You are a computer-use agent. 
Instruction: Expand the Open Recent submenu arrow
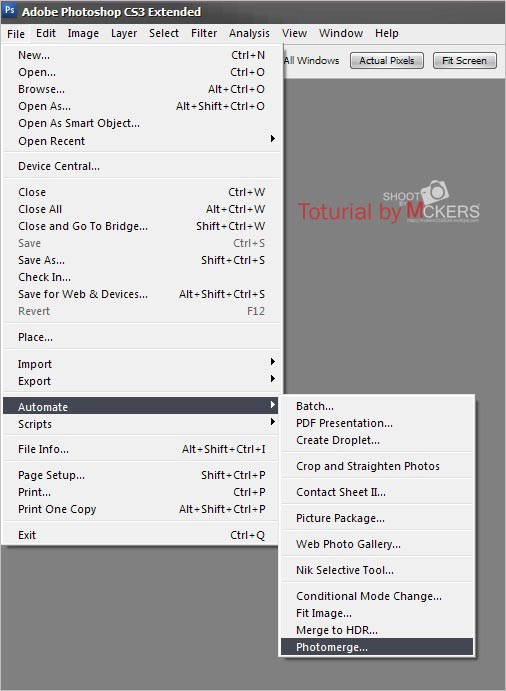pos(273,139)
